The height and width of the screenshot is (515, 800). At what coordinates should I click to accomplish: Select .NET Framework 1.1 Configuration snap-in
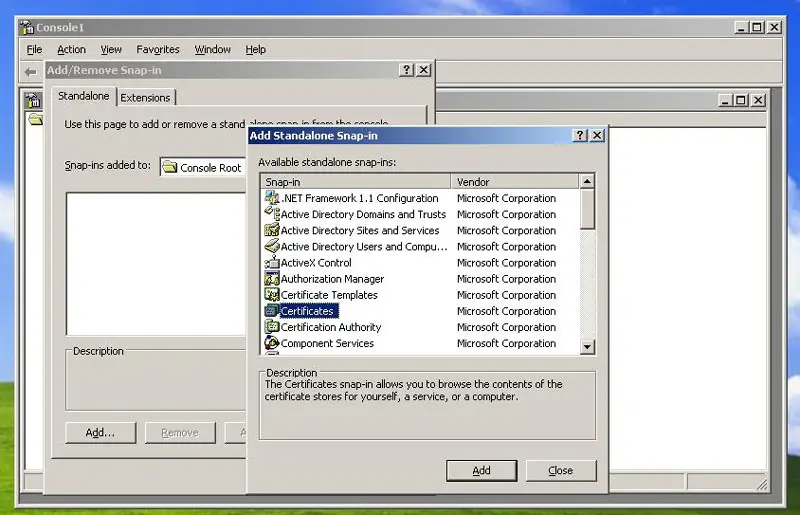(359, 198)
